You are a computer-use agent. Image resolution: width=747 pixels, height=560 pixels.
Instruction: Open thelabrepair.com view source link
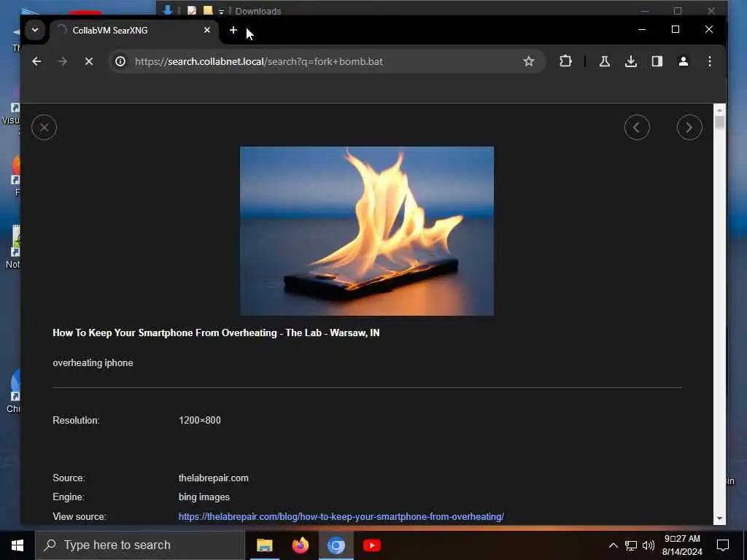point(341,517)
